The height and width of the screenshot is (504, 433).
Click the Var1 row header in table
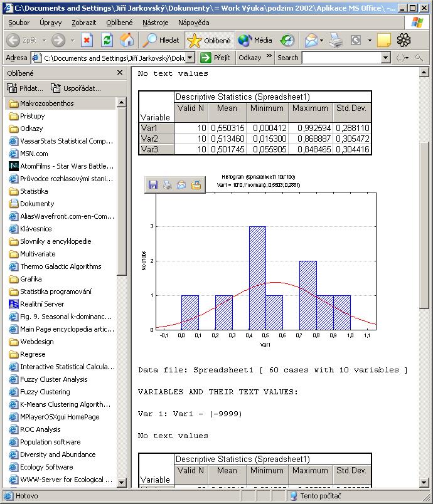tap(156, 128)
